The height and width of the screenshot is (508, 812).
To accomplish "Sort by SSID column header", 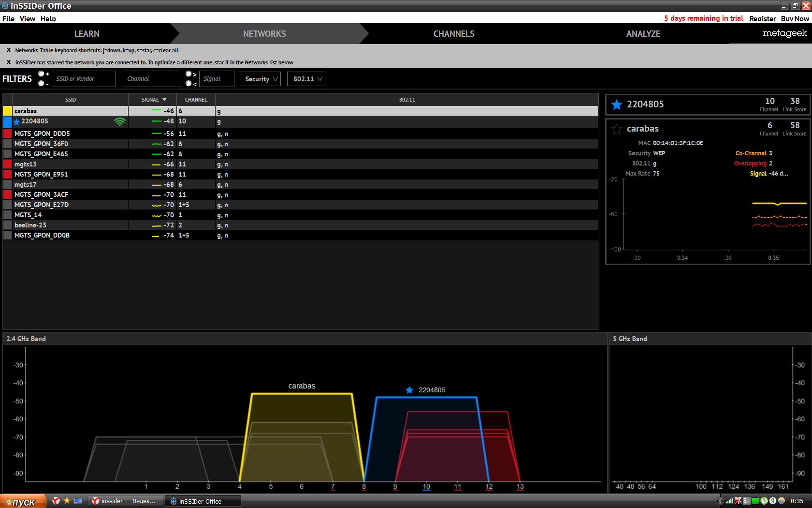I will click(71, 100).
